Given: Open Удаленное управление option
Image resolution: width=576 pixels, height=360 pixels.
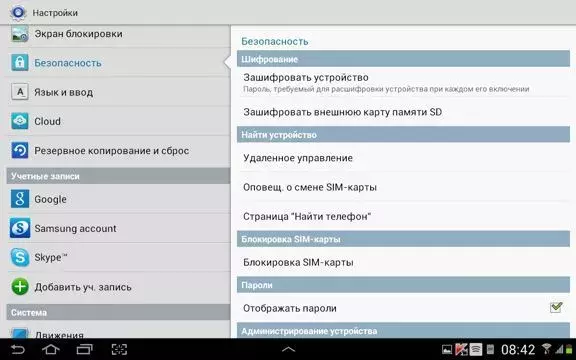Looking at the screenshot, I should 403,158.
